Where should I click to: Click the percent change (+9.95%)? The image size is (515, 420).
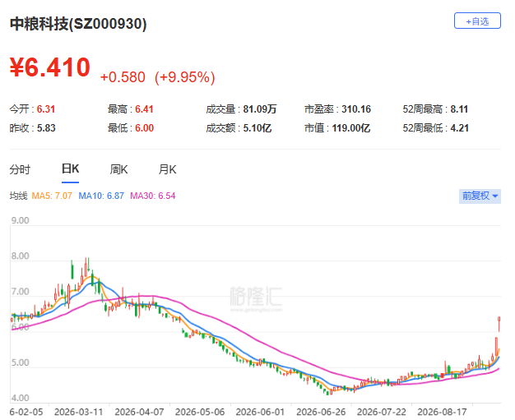pyautogui.click(x=185, y=77)
